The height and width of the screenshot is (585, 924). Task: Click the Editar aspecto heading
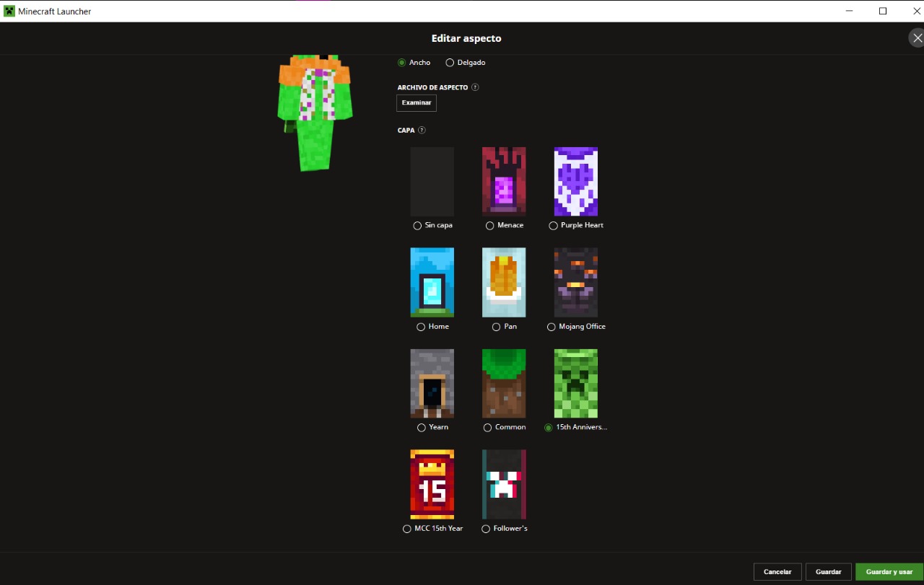(x=466, y=38)
